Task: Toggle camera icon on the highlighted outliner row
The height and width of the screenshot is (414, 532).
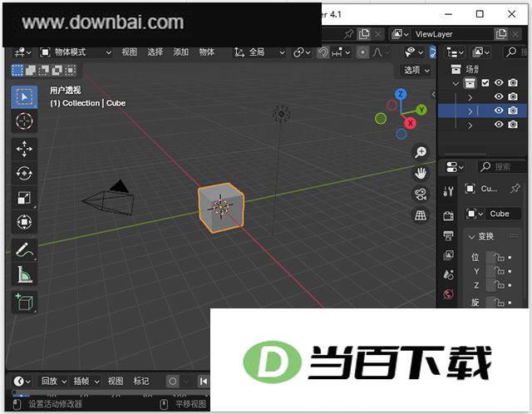Action: [x=513, y=111]
